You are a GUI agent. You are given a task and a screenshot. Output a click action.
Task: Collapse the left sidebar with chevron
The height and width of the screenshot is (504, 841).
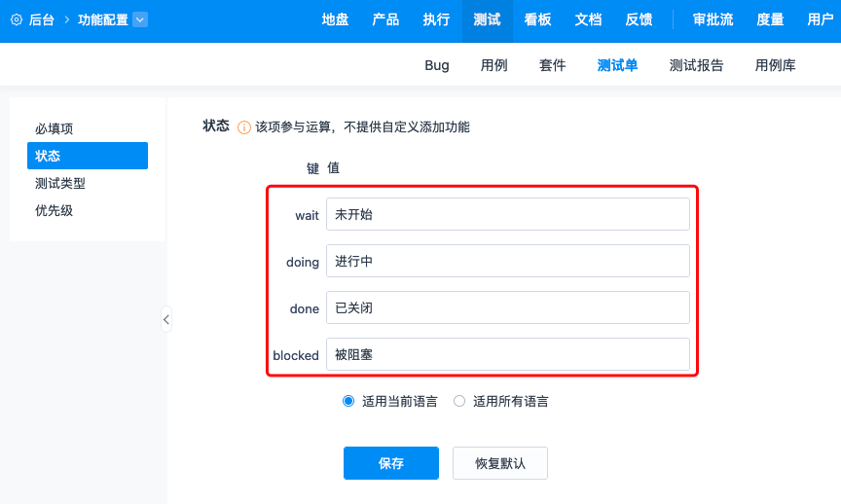(x=166, y=319)
